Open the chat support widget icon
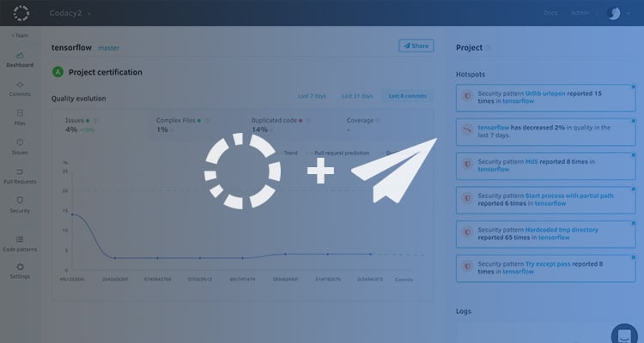 [624, 334]
